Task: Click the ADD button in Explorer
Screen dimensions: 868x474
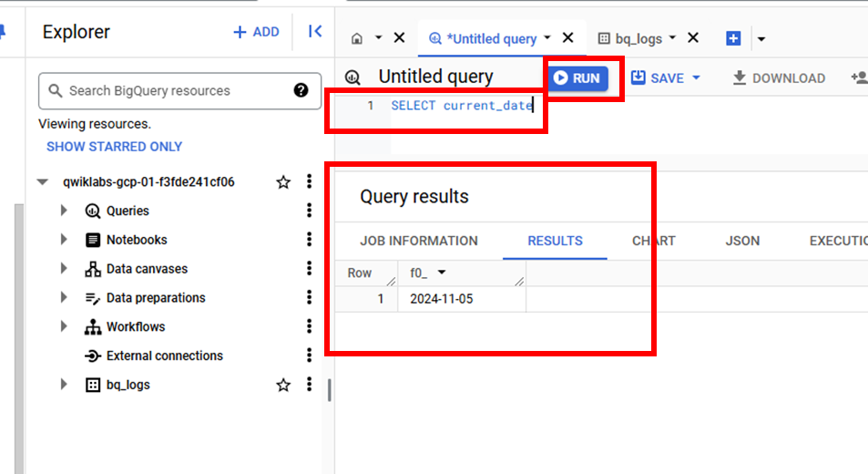Action: point(256,32)
